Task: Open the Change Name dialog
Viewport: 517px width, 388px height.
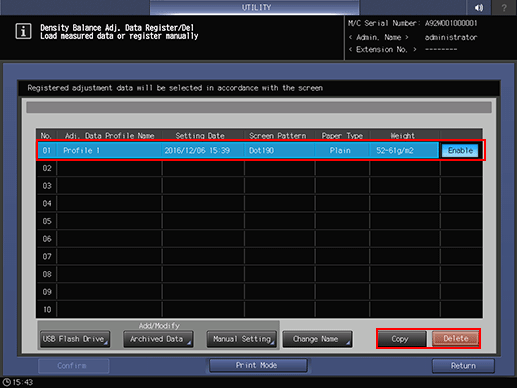Action: 317,339
